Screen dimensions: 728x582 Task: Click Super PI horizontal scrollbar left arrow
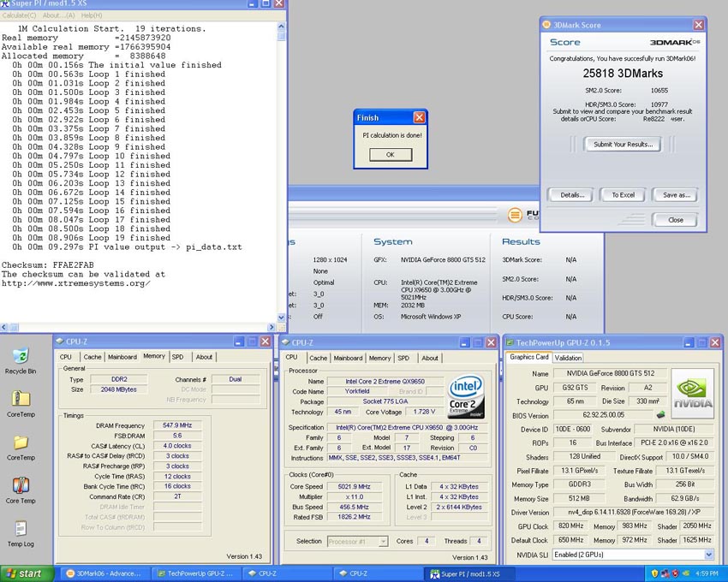pos(4,327)
